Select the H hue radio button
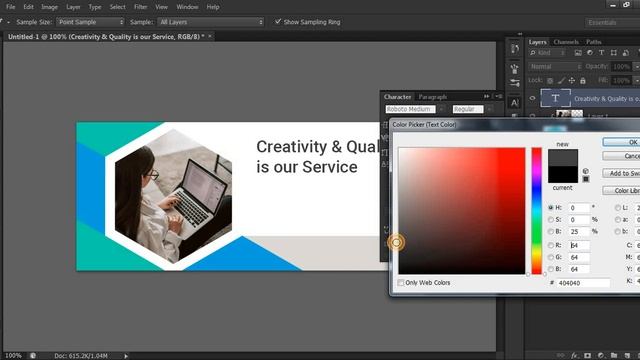 coord(551,207)
